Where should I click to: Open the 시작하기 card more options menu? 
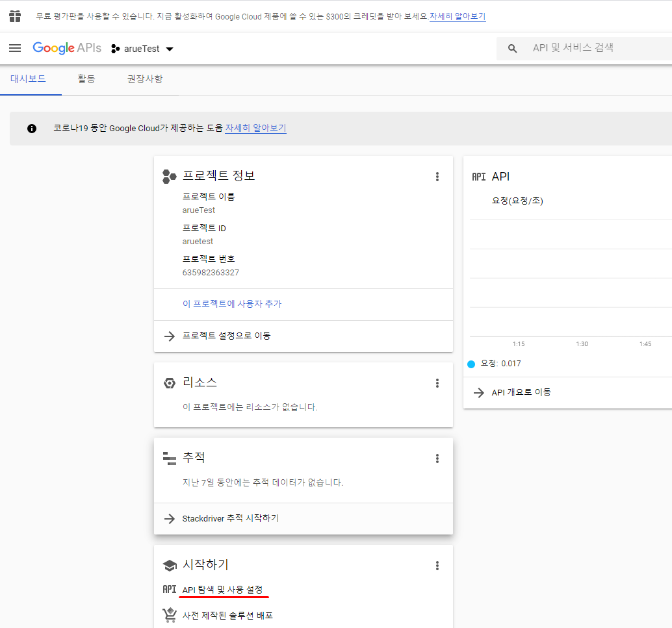pos(437,566)
